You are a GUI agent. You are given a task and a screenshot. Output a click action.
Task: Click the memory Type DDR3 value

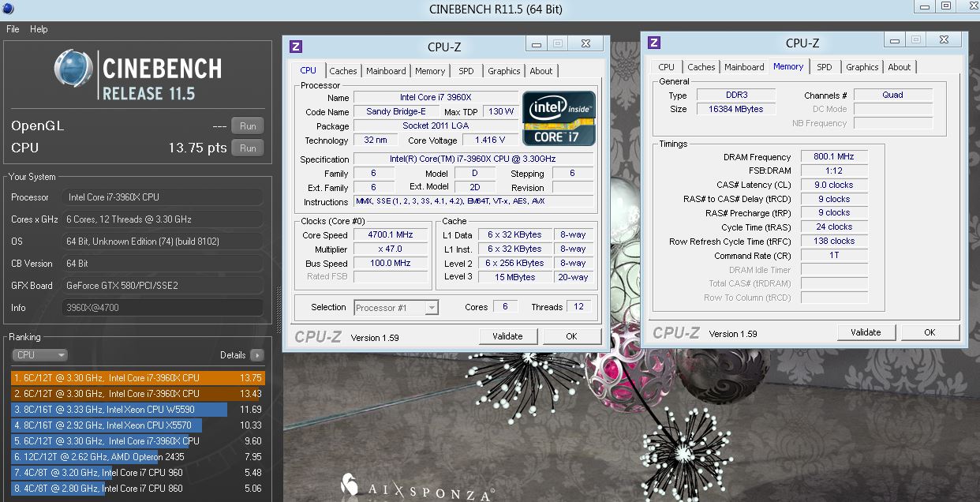(x=735, y=95)
